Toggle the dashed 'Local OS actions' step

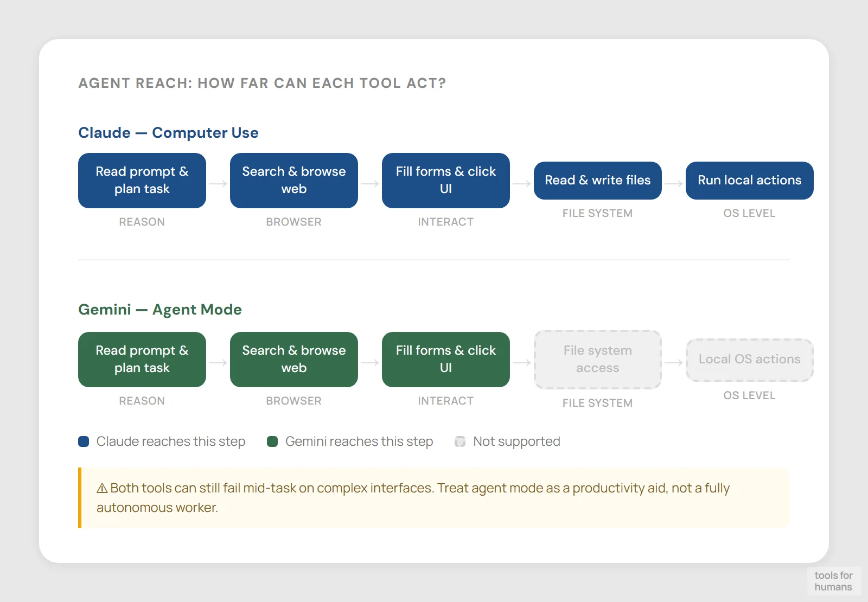[749, 360]
